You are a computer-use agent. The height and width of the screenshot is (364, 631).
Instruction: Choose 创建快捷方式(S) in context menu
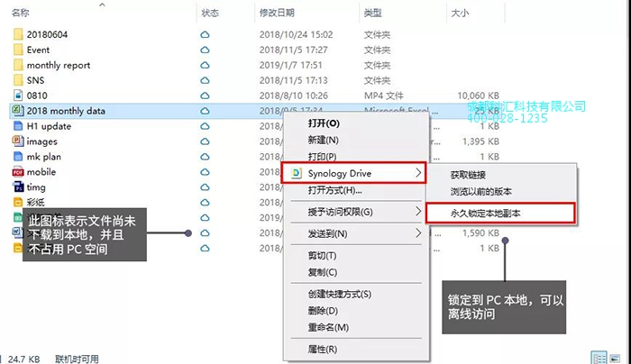340,294
